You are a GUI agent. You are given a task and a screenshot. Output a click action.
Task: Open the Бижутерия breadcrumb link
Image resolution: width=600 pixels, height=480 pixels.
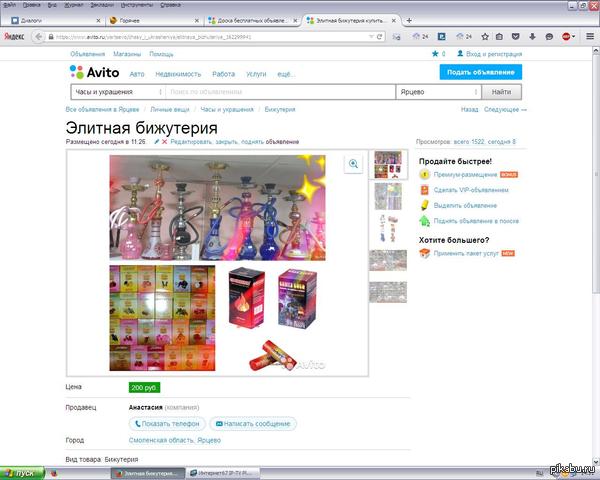(x=280, y=109)
